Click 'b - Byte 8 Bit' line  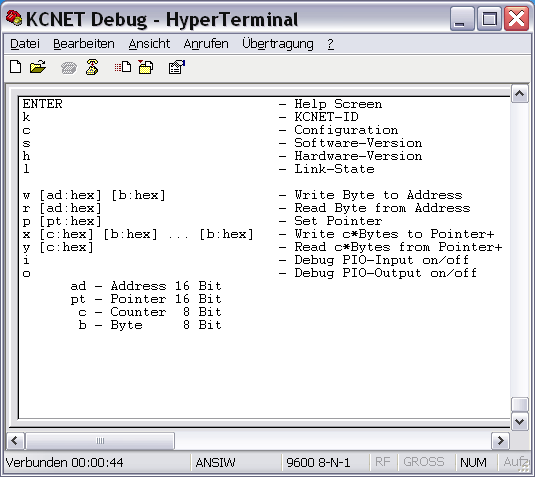click(x=150, y=325)
